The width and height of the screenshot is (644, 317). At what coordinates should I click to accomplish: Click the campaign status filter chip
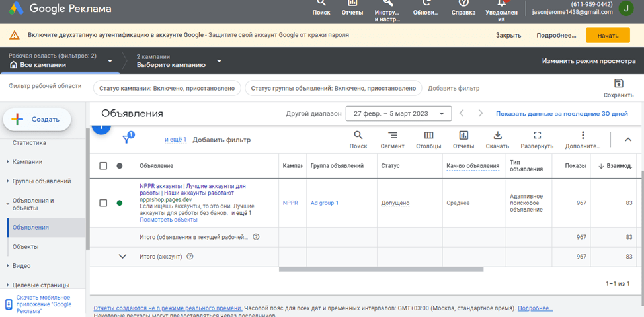coord(167,89)
